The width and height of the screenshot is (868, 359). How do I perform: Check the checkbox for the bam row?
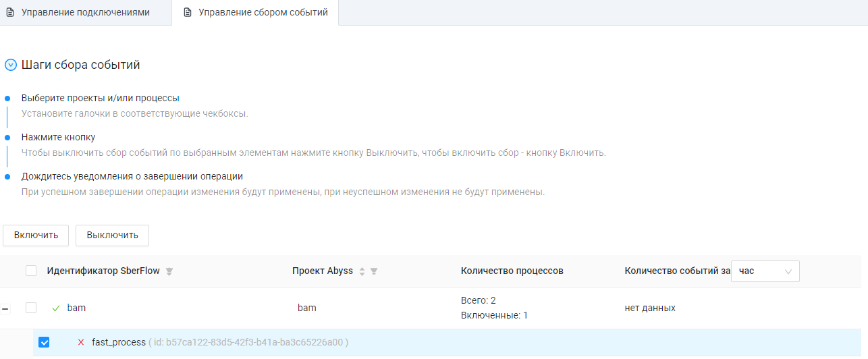point(31,308)
